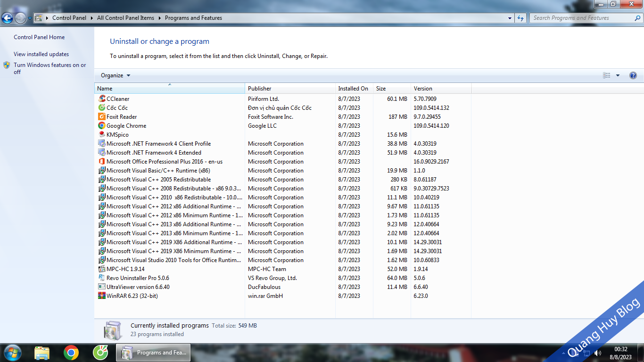
Task: Open Windows Start orb
Action: point(12,353)
